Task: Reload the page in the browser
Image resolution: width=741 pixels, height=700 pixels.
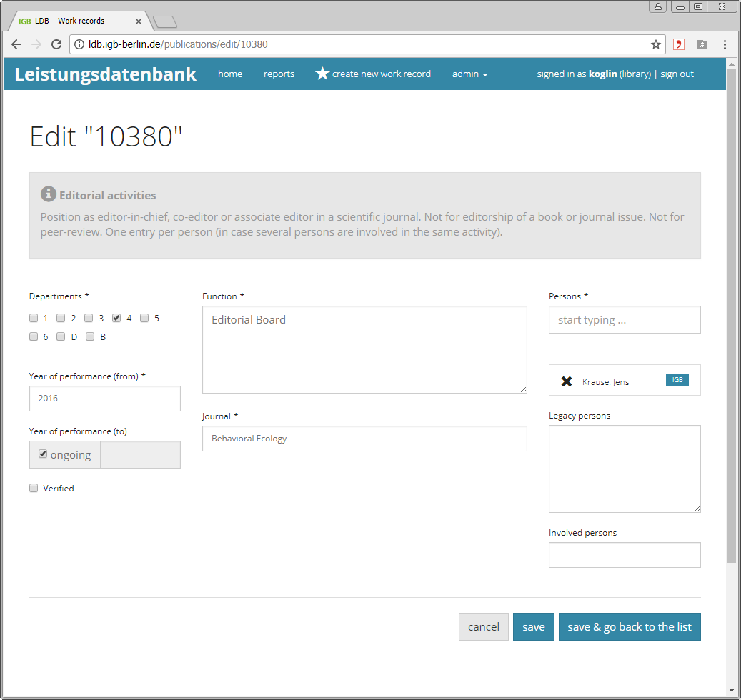Action: 56,44
